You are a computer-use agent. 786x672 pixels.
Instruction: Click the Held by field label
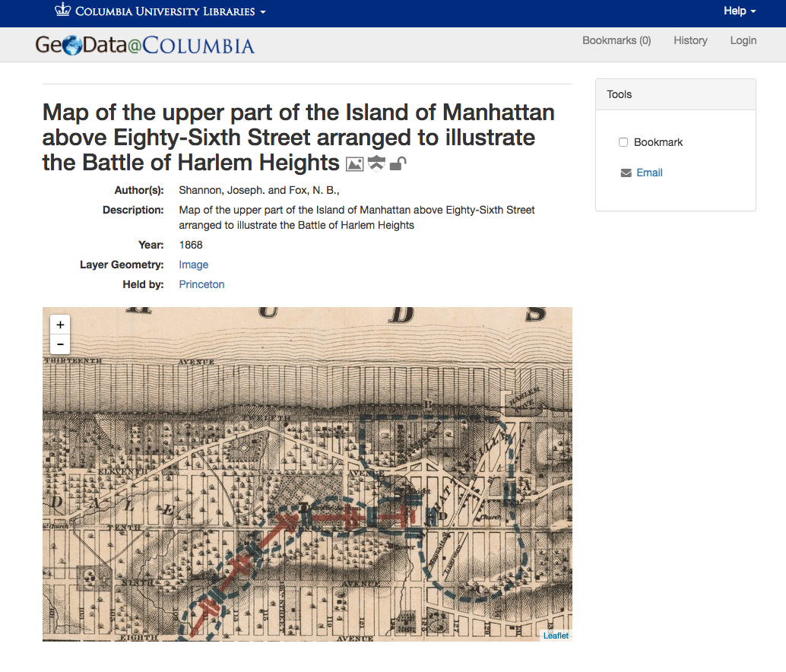[144, 284]
